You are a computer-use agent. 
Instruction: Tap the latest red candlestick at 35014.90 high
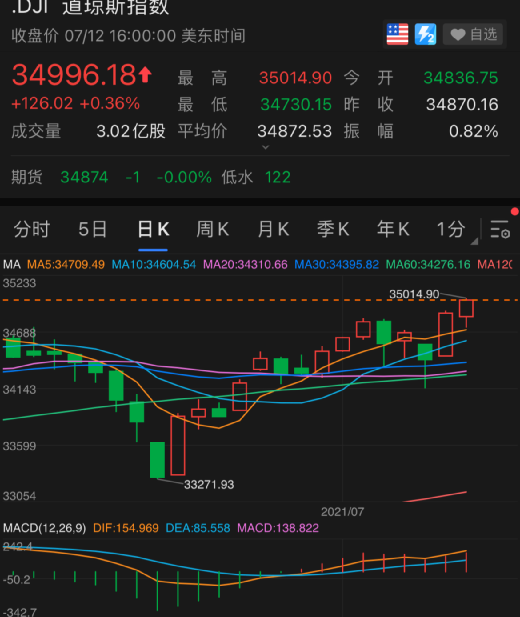point(466,308)
